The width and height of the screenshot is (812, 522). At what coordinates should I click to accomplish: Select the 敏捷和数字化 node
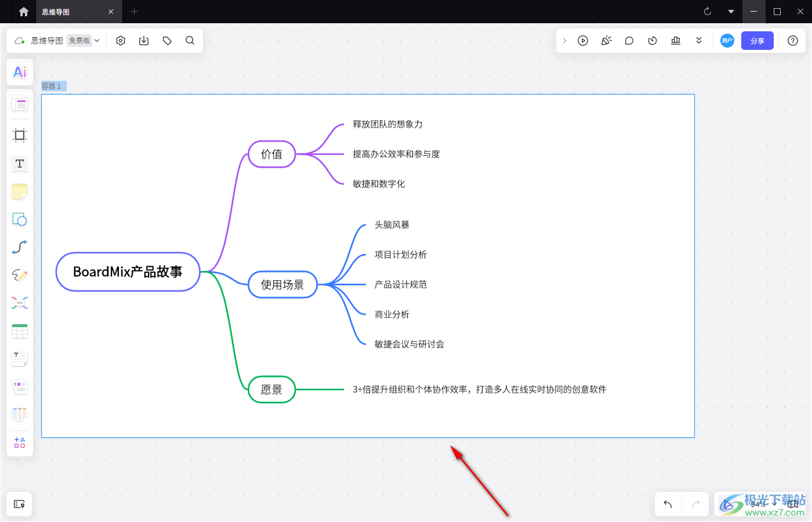pos(379,184)
